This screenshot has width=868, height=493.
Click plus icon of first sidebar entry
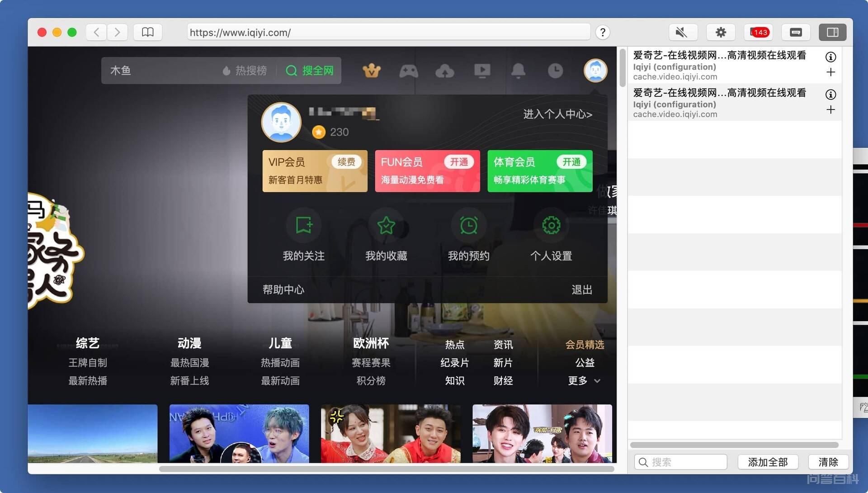[x=830, y=72]
